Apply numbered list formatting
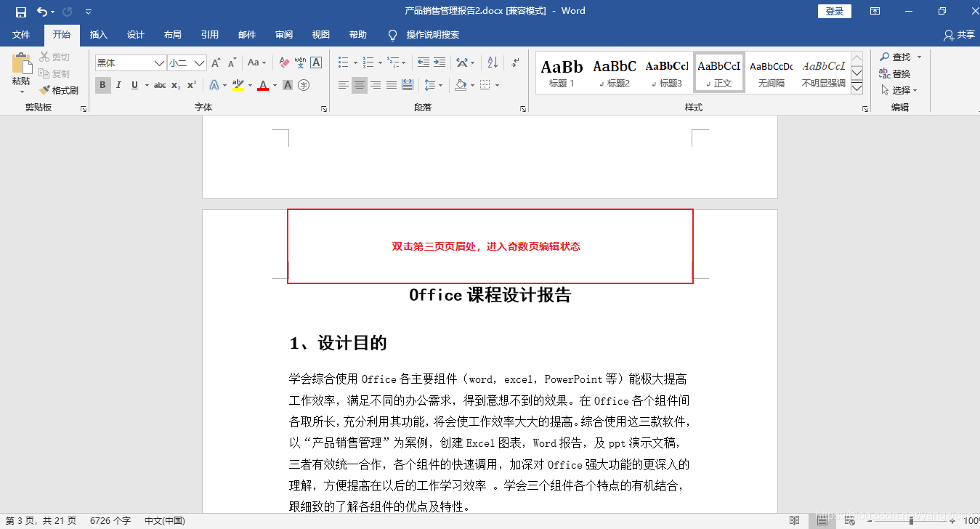The image size is (980, 529). (368, 63)
